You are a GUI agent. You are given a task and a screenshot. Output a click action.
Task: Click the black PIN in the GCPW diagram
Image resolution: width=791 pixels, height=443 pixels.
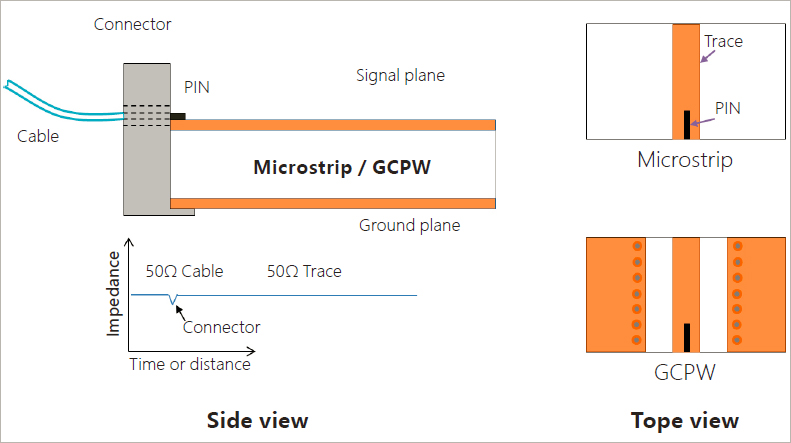[687, 338]
